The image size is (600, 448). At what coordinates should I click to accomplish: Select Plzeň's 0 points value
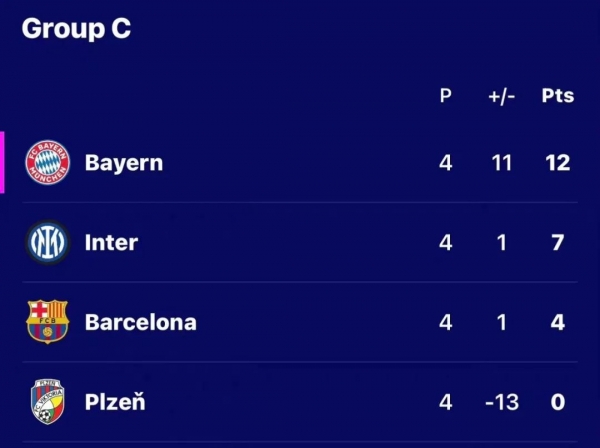(x=558, y=402)
